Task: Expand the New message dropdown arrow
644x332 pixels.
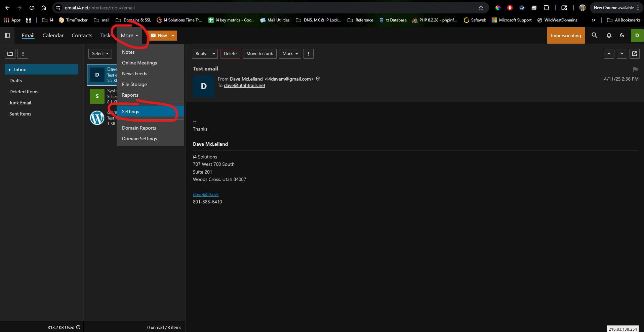Action: [173, 36]
